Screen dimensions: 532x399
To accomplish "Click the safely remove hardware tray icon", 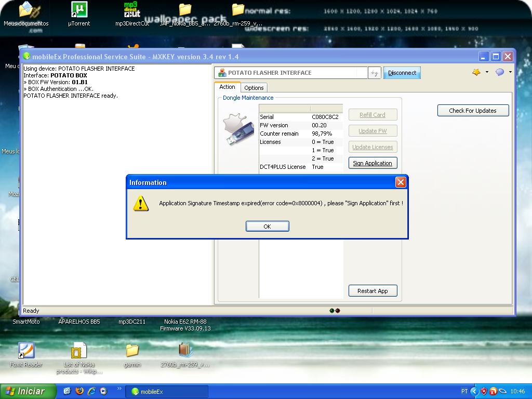I will point(502,391).
